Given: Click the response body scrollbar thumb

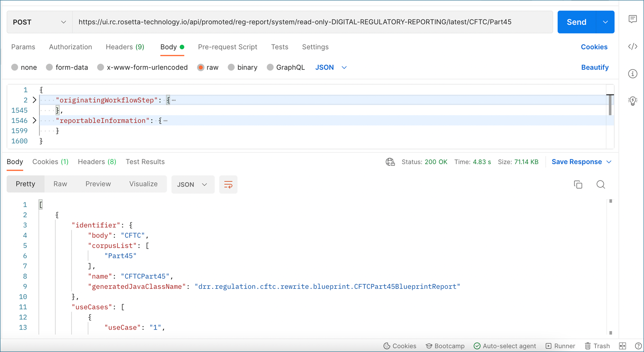Looking at the screenshot, I should click(x=611, y=201).
